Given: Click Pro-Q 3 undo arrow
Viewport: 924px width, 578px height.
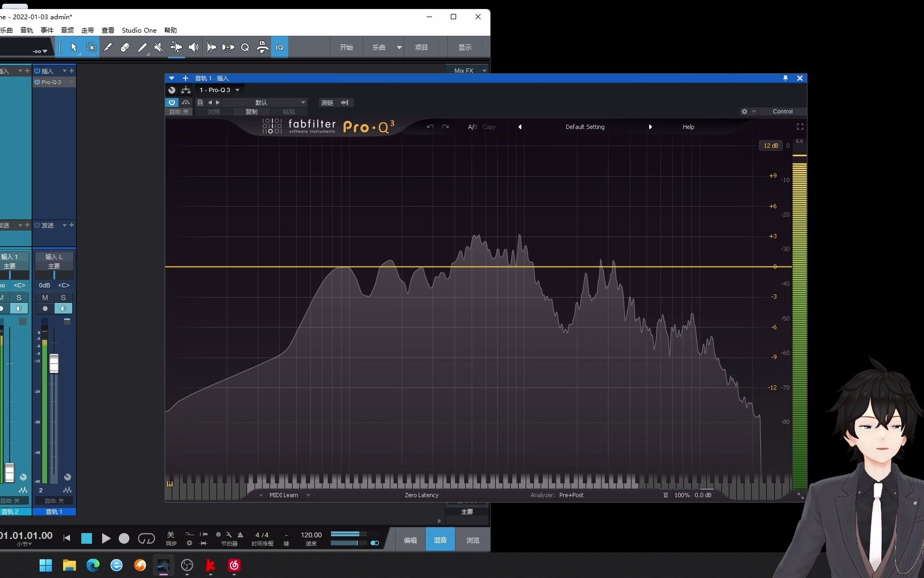Looking at the screenshot, I should tap(430, 127).
